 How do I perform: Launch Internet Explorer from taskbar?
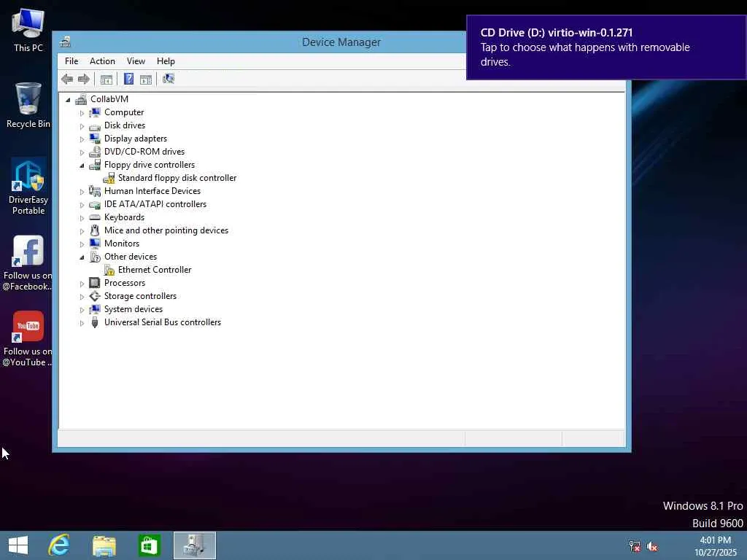(59, 545)
